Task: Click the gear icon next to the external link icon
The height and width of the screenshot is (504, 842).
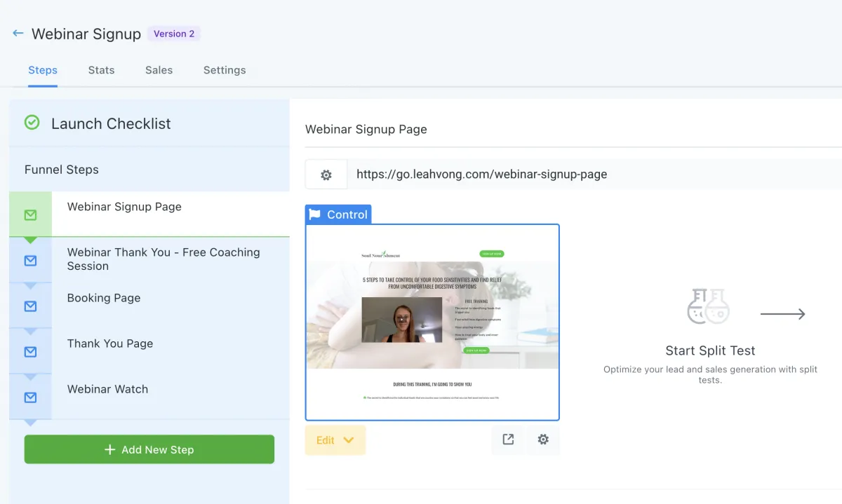Action: [543, 440]
